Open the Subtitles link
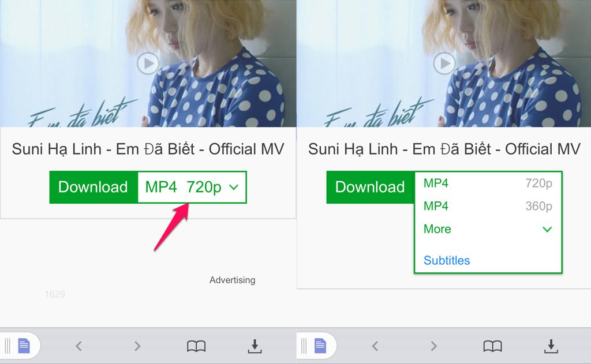The image size is (591, 364). tap(447, 260)
